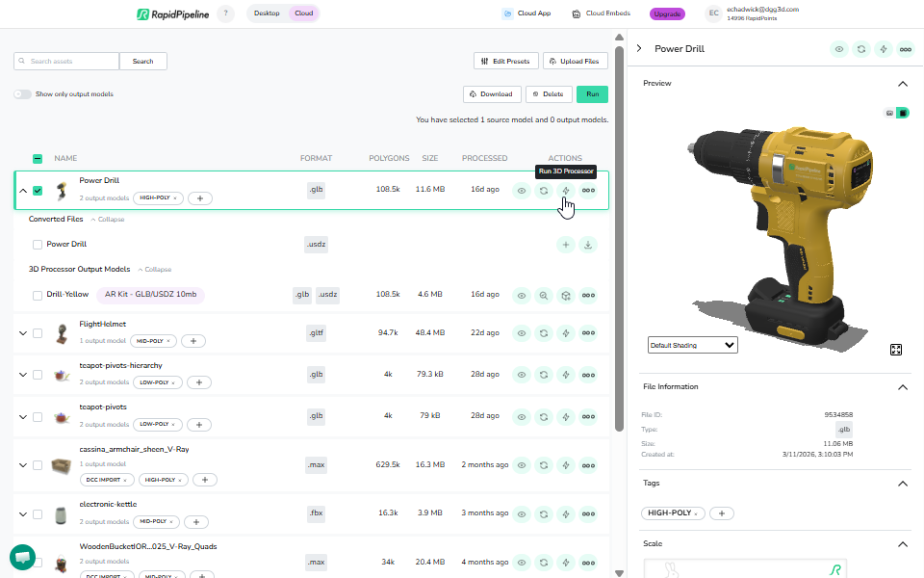This screenshot has height=578, width=924.
Task: Uncheck the Power Drill checkbox
Action: tap(38, 190)
